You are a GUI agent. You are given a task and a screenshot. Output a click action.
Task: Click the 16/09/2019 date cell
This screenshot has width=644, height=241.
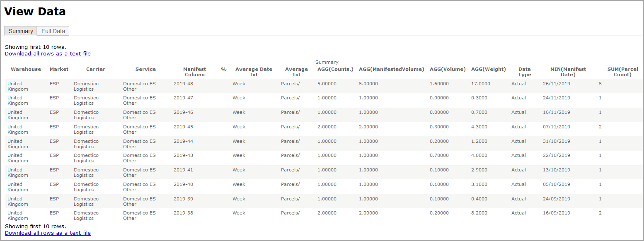click(556, 213)
